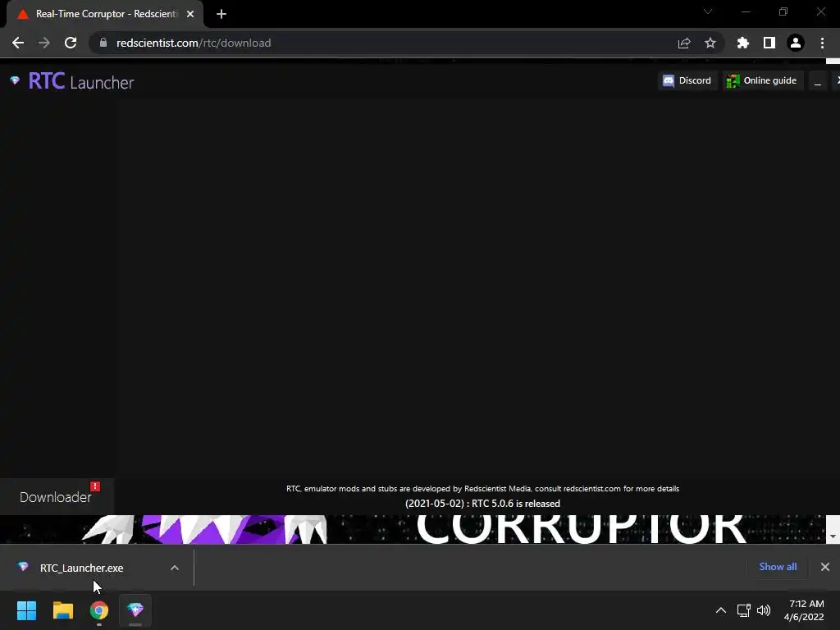This screenshot has width=840, height=630.
Task: Switch to RTC Launcher taskbar icon
Action: [x=135, y=610]
